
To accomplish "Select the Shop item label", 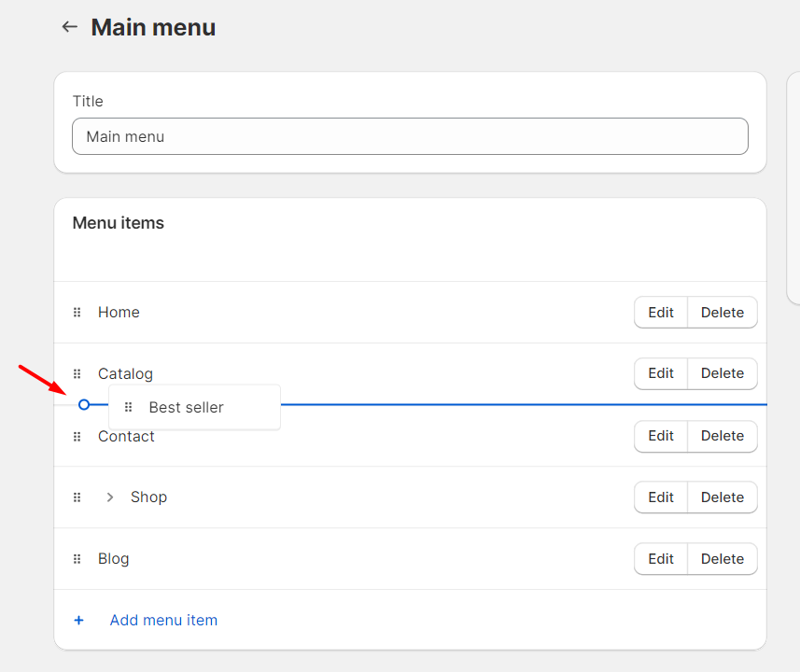I will point(148,497).
